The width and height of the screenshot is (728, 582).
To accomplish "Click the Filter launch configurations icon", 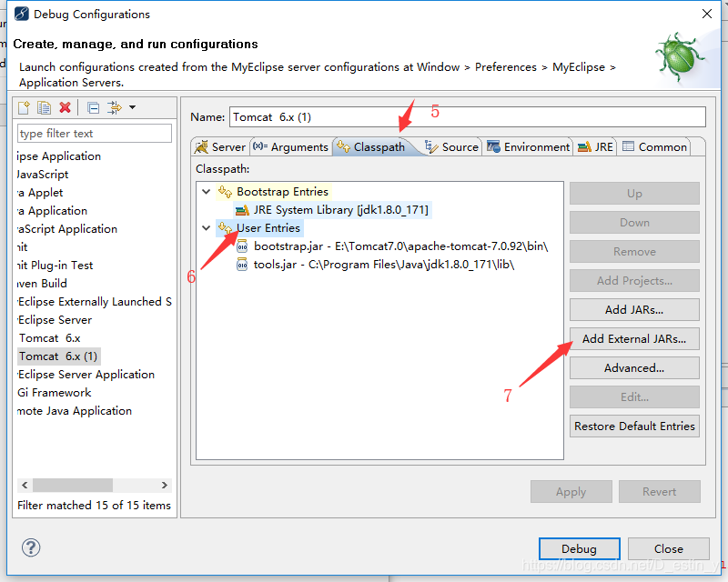I will point(115,107).
